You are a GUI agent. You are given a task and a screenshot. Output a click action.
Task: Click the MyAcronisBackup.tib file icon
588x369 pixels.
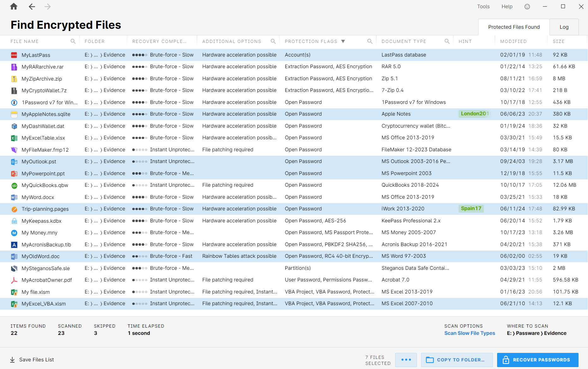tap(14, 245)
